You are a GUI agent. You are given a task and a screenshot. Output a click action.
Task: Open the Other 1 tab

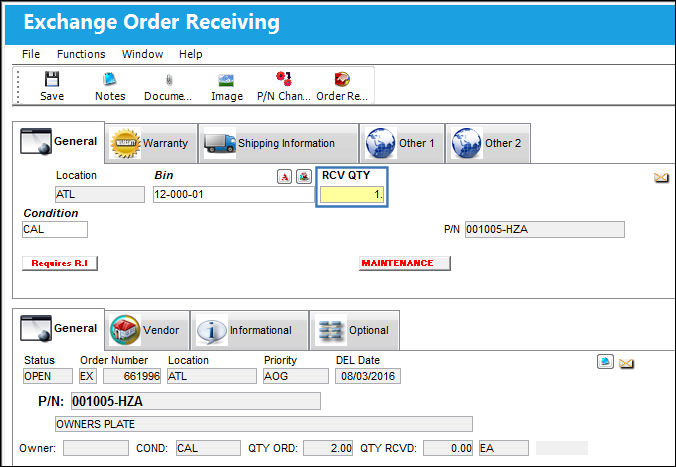(x=402, y=143)
